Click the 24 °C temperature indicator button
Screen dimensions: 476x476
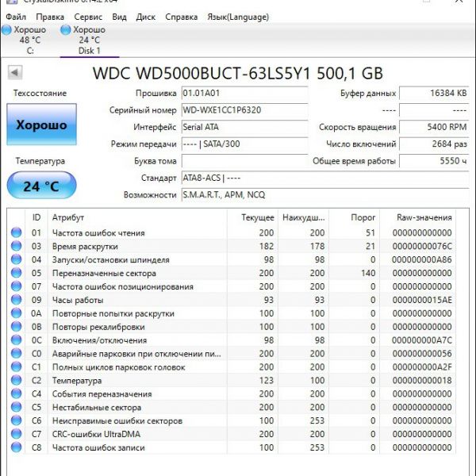[41, 185]
